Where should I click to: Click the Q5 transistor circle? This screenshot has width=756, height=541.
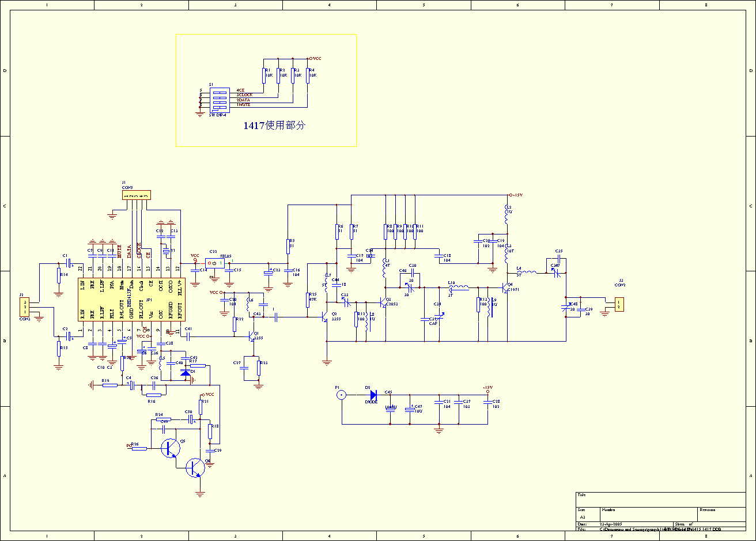pos(170,447)
